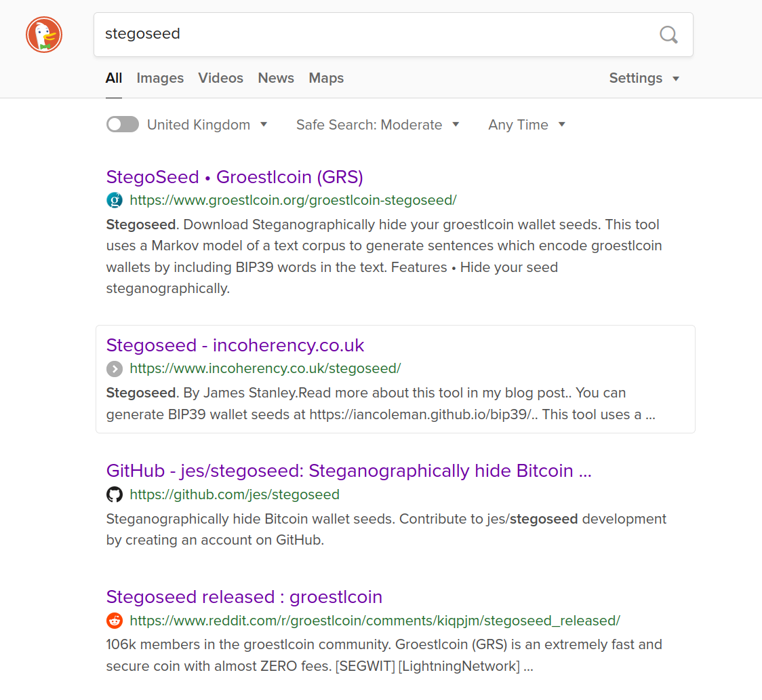Open the Safe Search: Moderate dropdown

378,125
